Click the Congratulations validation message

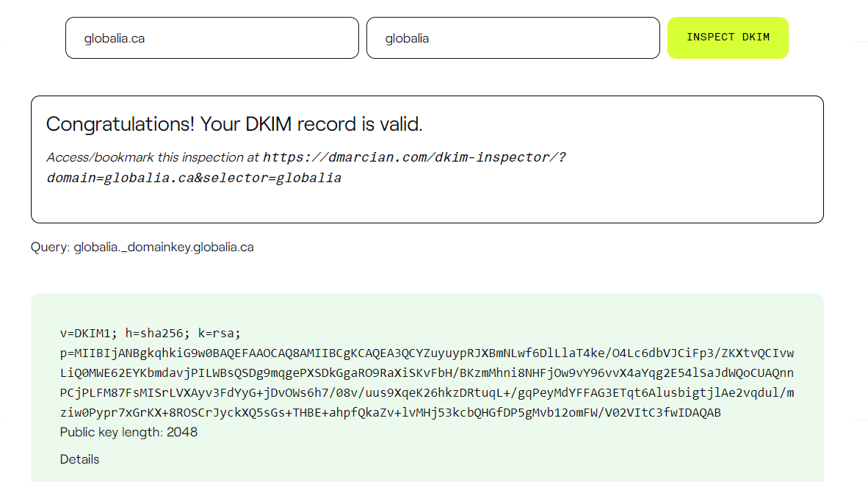[x=234, y=123]
